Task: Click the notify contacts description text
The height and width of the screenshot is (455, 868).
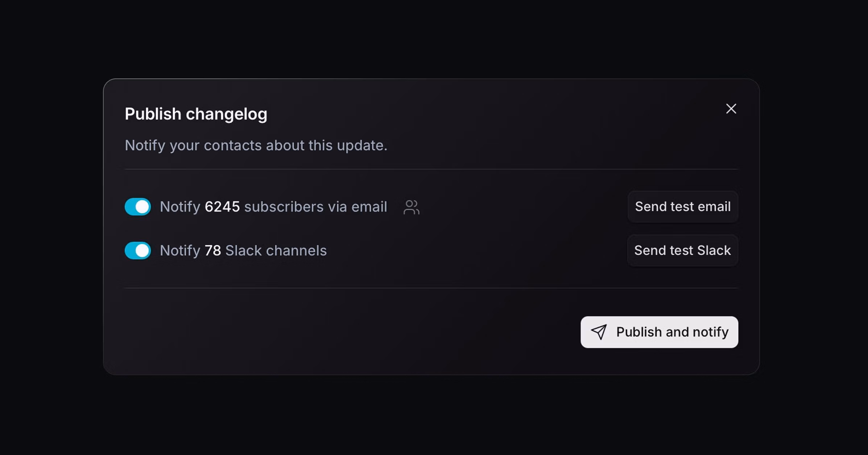Action: click(x=256, y=145)
